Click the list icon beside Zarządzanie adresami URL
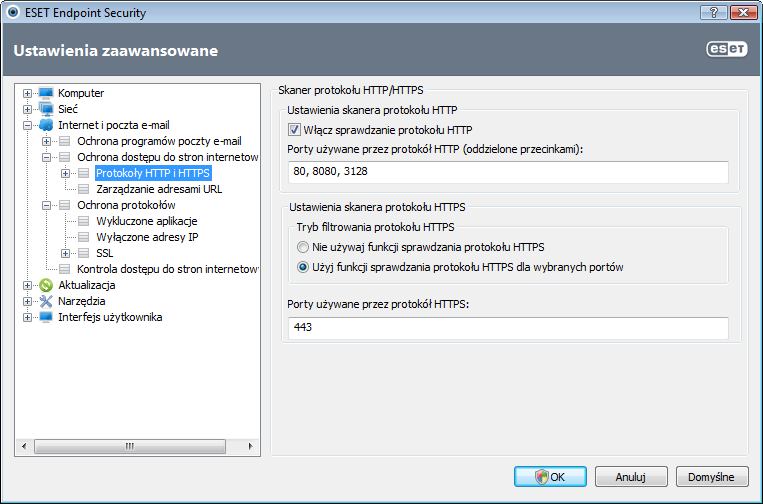Viewport: 763px width, 504px height. point(84,189)
